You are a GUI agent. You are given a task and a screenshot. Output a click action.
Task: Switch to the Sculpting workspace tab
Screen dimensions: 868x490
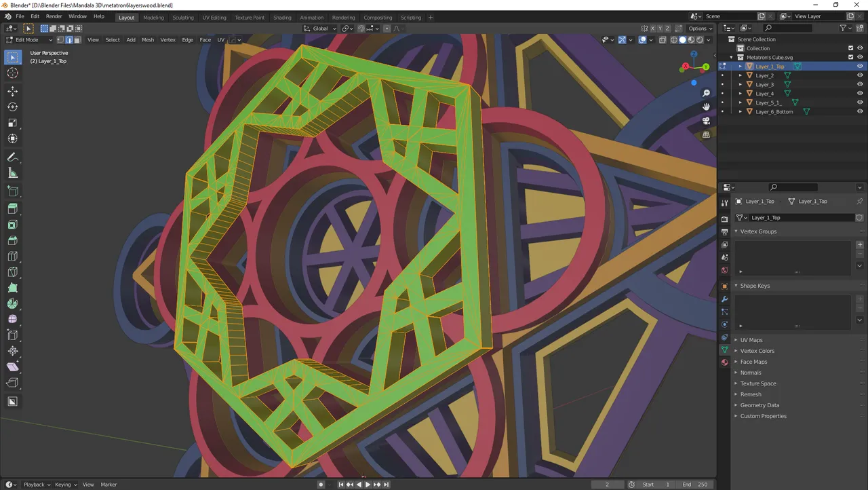[x=182, y=17]
